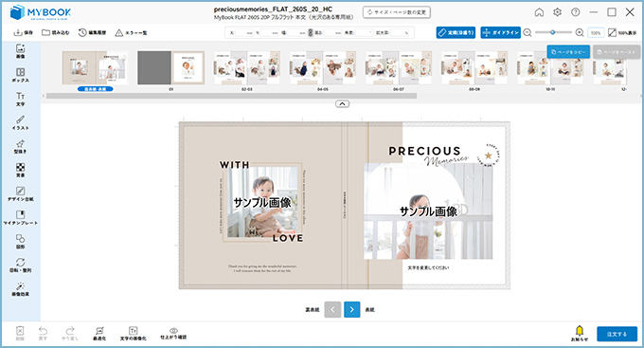
Task: Collapse the page thumbnail strip with chevron
Action: (x=342, y=103)
